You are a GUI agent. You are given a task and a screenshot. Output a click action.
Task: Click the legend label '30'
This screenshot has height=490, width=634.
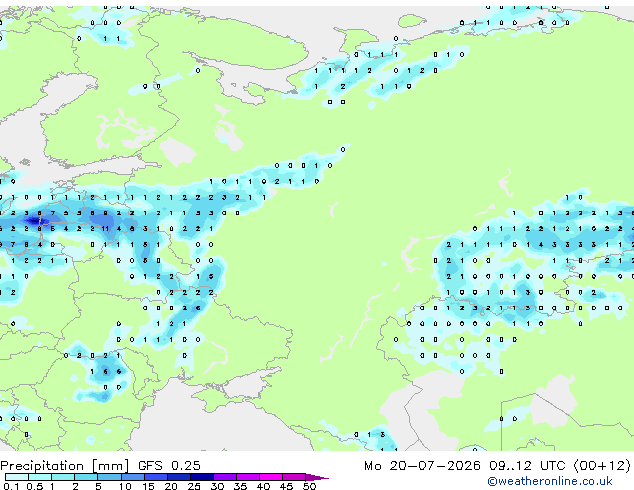click(x=218, y=486)
